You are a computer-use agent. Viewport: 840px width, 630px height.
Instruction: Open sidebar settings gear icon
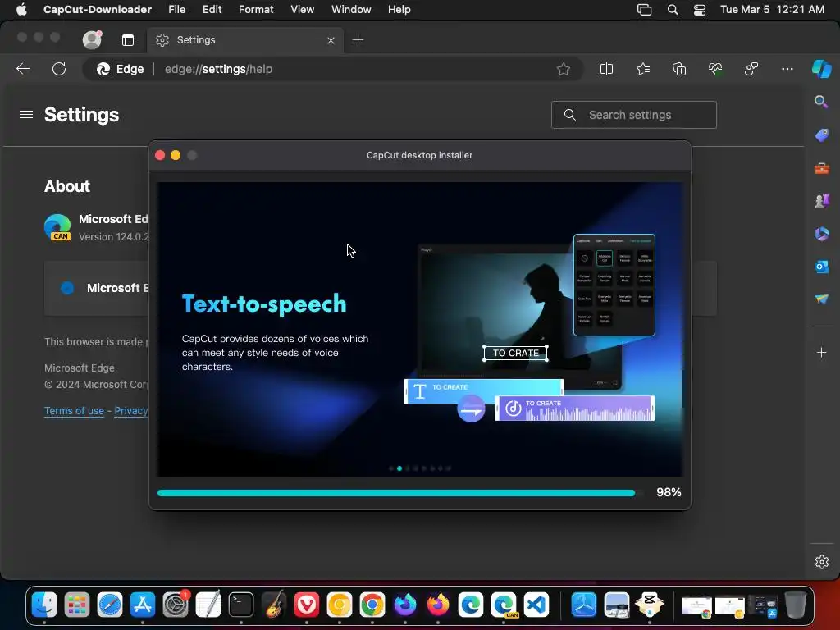pyautogui.click(x=822, y=561)
